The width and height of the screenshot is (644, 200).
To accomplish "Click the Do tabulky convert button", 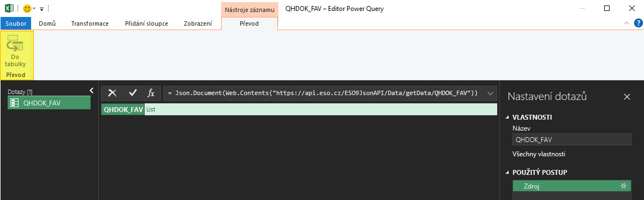I will (x=15, y=52).
